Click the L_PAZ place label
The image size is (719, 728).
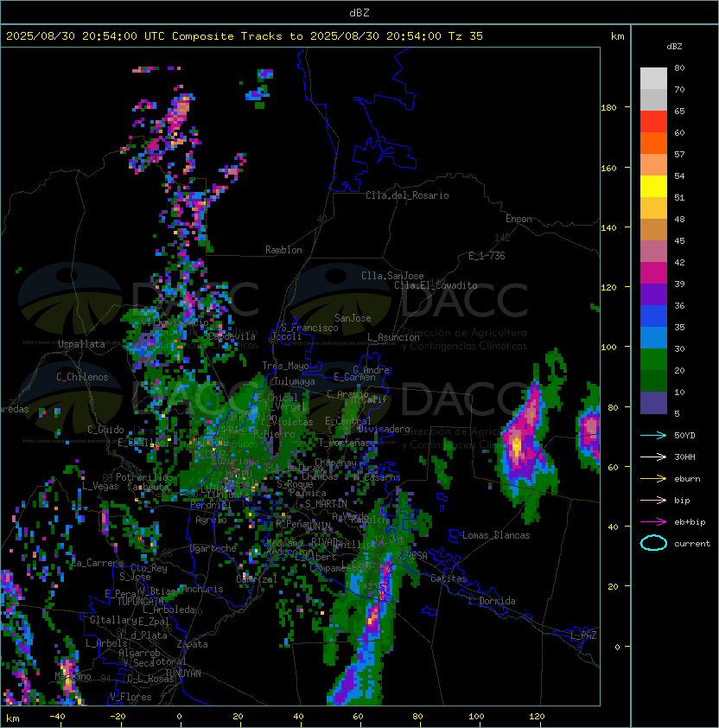[583, 635]
